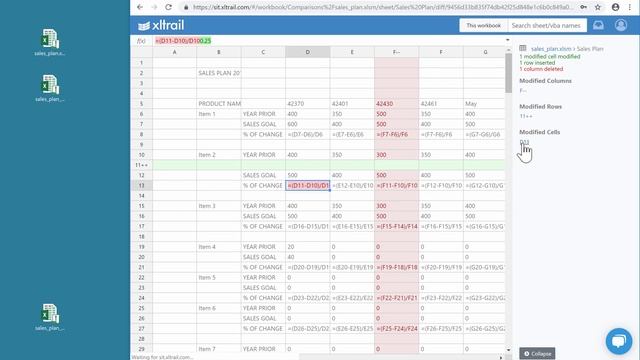The height and width of the screenshot is (360, 640).
Task: Reload the page with the refresh icon
Action: click(168, 7)
